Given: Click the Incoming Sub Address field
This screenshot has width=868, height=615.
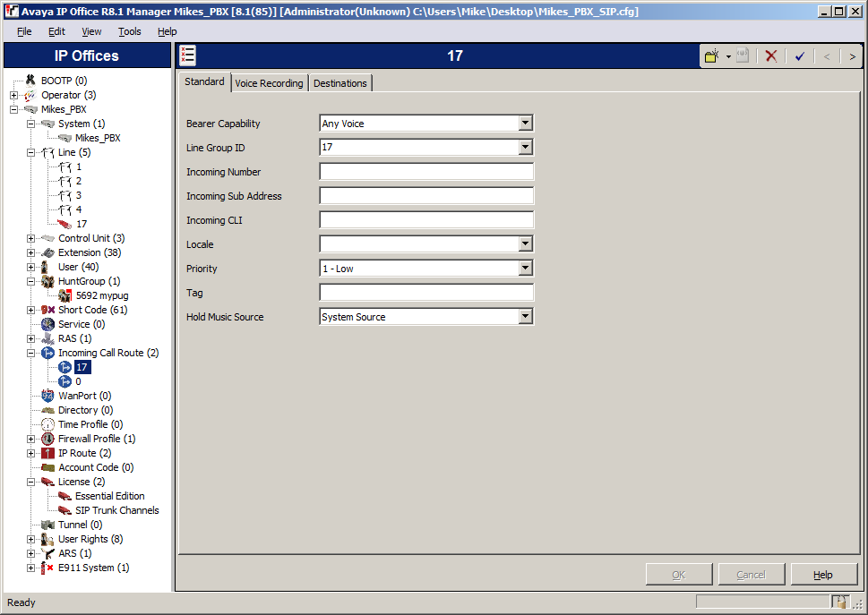Looking at the screenshot, I should pos(426,196).
